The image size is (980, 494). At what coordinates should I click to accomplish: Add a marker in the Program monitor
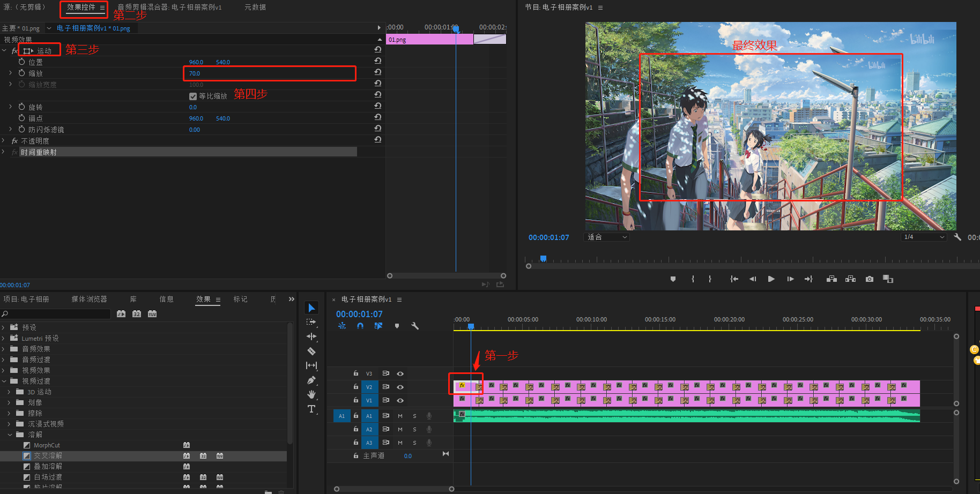[x=673, y=279]
